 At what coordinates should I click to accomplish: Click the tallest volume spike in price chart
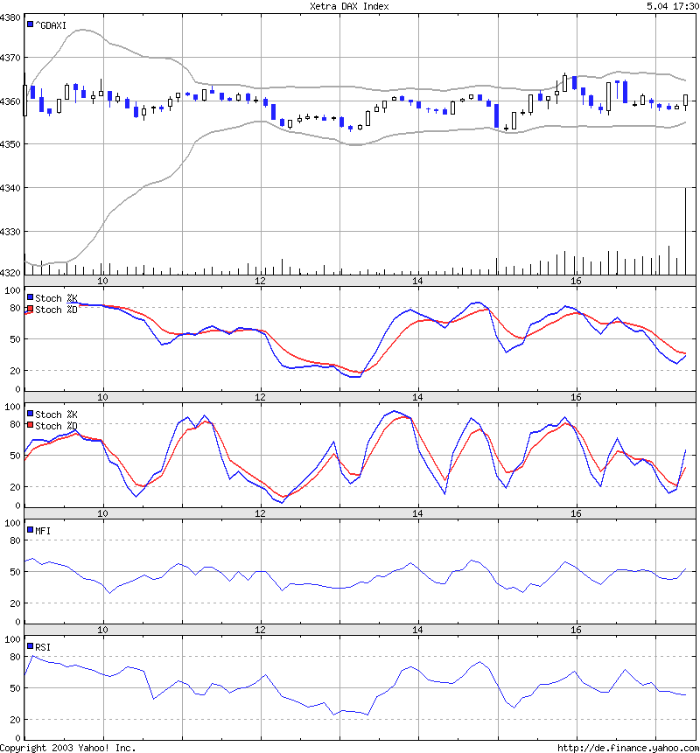[686, 231]
